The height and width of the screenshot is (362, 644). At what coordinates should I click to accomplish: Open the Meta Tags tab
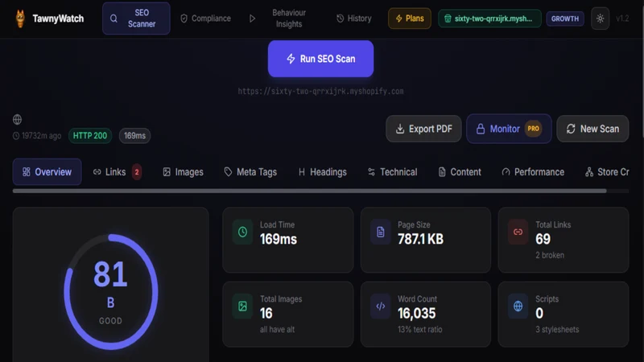pos(250,172)
